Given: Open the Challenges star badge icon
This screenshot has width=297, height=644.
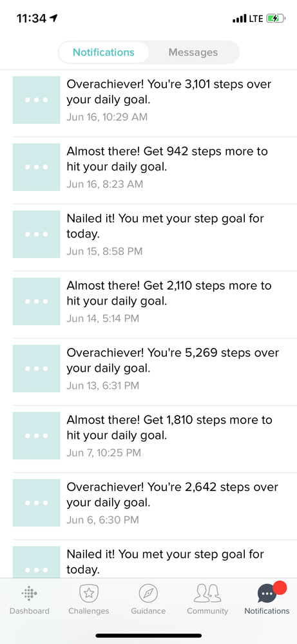Looking at the screenshot, I should pyautogui.click(x=89, y=593).
